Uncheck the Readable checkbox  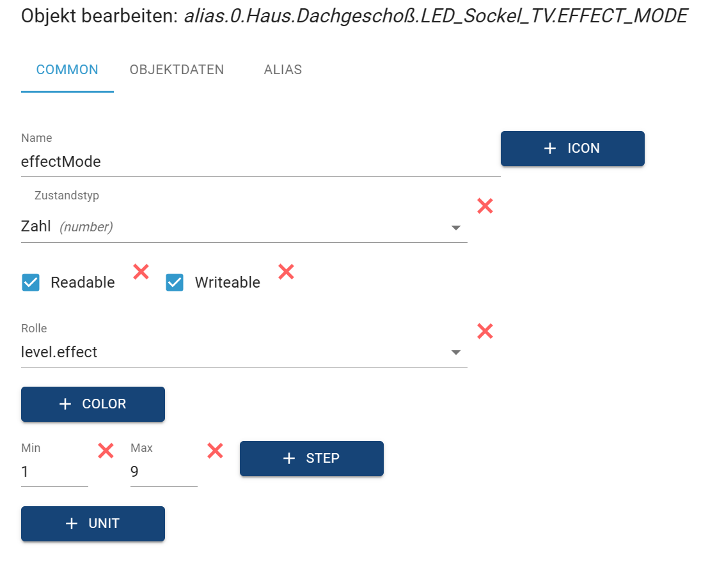[31, 282]
